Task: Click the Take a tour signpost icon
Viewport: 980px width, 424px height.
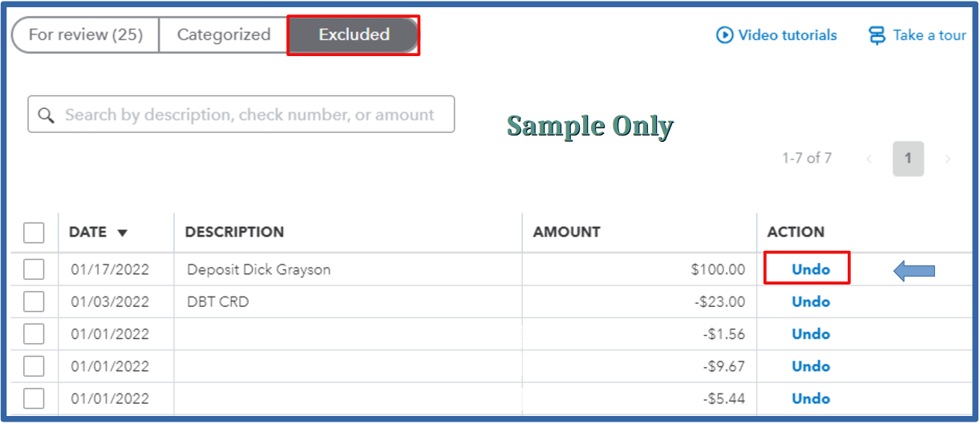Action: pyautogui.click(x=877, y=35)
